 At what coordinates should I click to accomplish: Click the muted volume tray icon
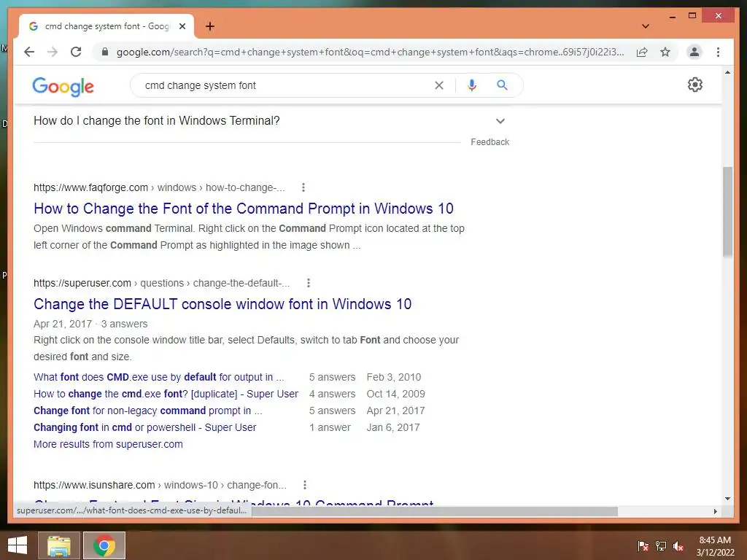coord(678,545)
